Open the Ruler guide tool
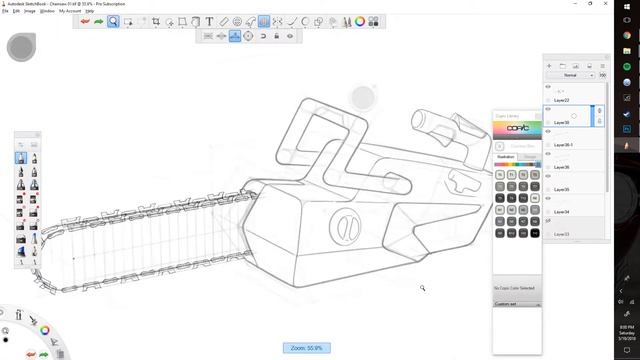Image resolution: width=640 pixels, height=360 pixels. (x=224, y=22)
